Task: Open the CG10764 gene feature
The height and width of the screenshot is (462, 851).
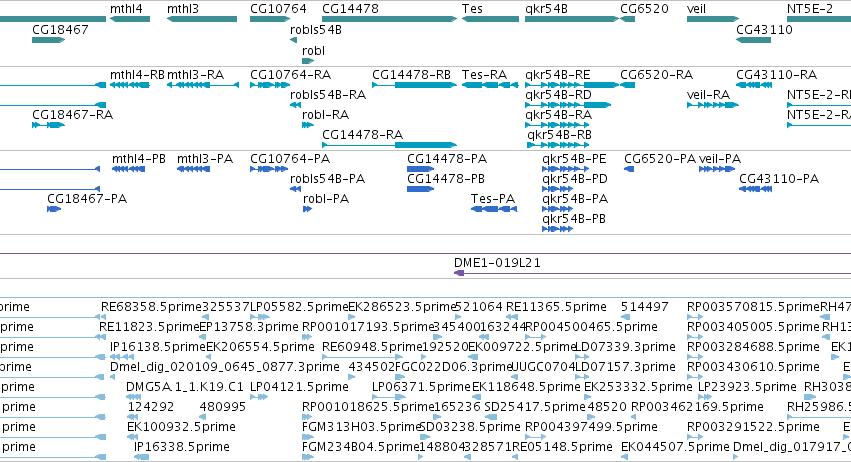Action: [x=270, y=19]
